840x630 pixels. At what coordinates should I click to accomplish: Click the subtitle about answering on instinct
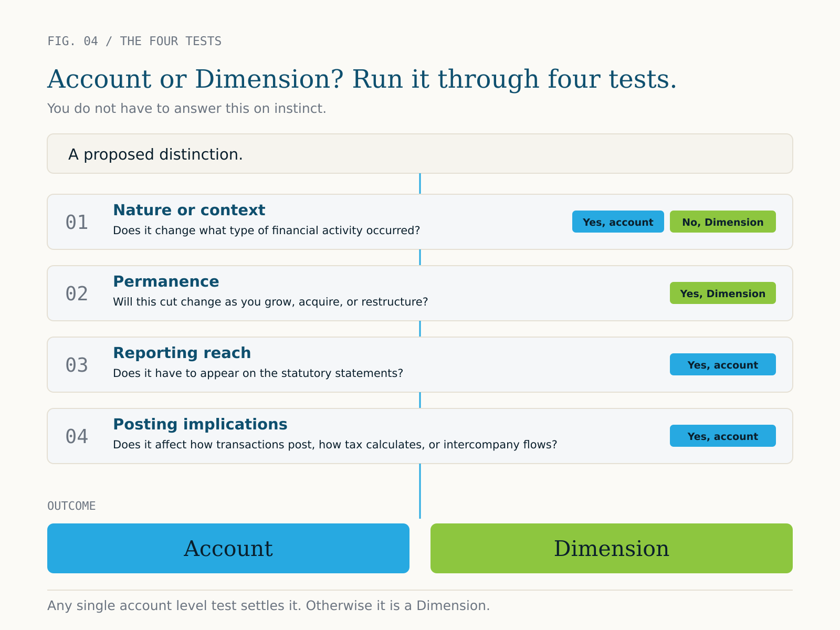coord(187,108)
